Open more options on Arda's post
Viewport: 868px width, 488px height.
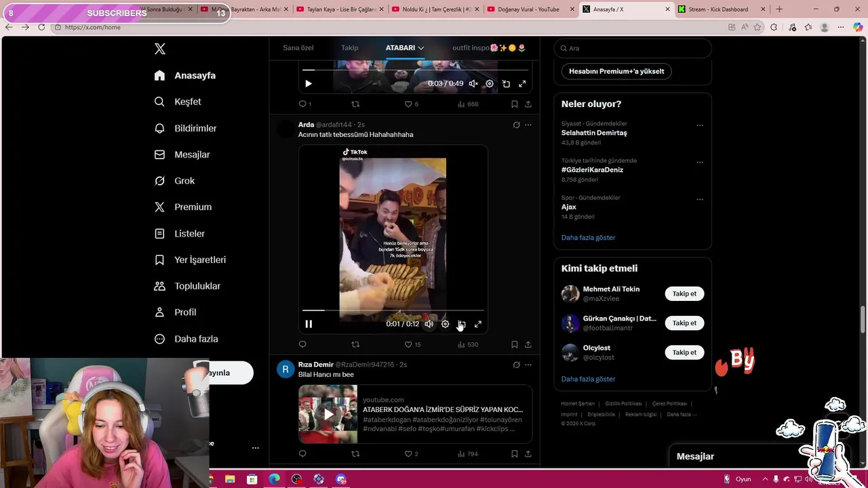coord(528,125)
